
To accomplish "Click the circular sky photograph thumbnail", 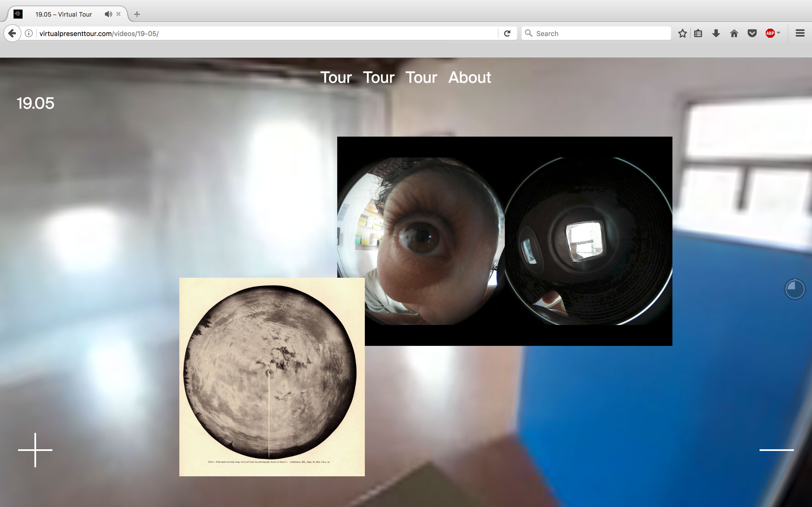I will [270, 372].
